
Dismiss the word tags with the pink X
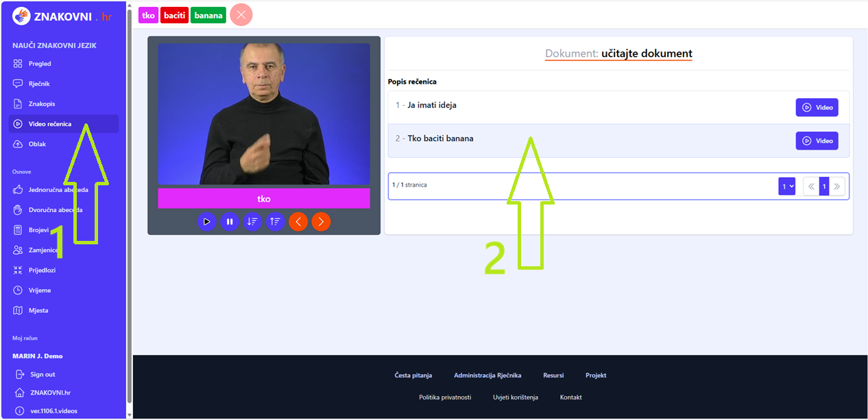241,14
